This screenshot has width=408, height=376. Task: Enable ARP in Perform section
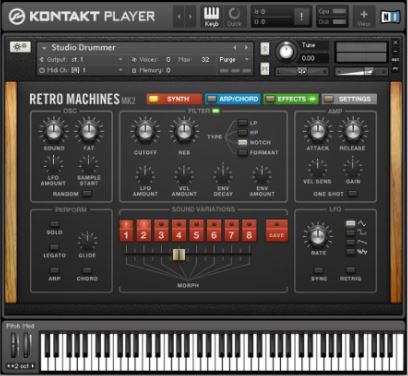coord(54,270)
